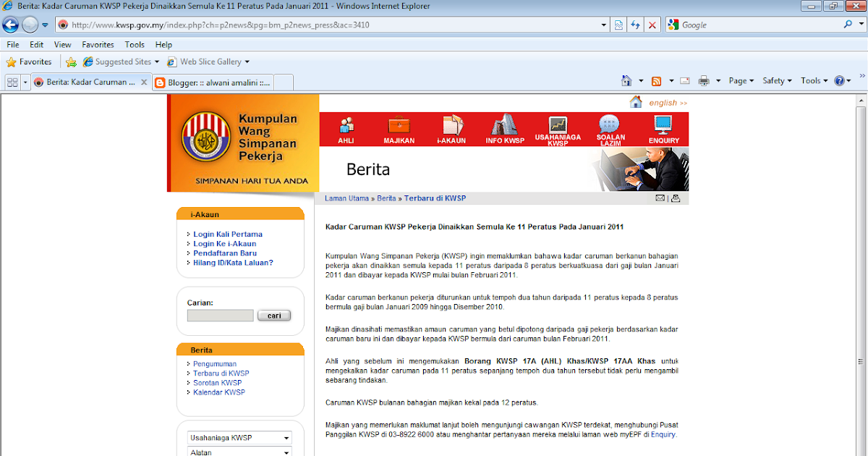The width and height of the screenshot is (868, 456).
Task: Submit search with the cari button
Action: [274, 316]
